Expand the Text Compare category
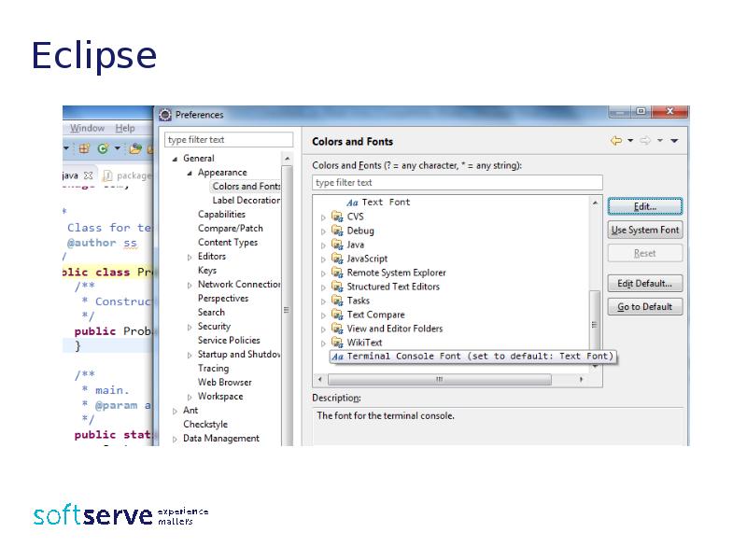This screenshot has width=747, height=560. 323,315
